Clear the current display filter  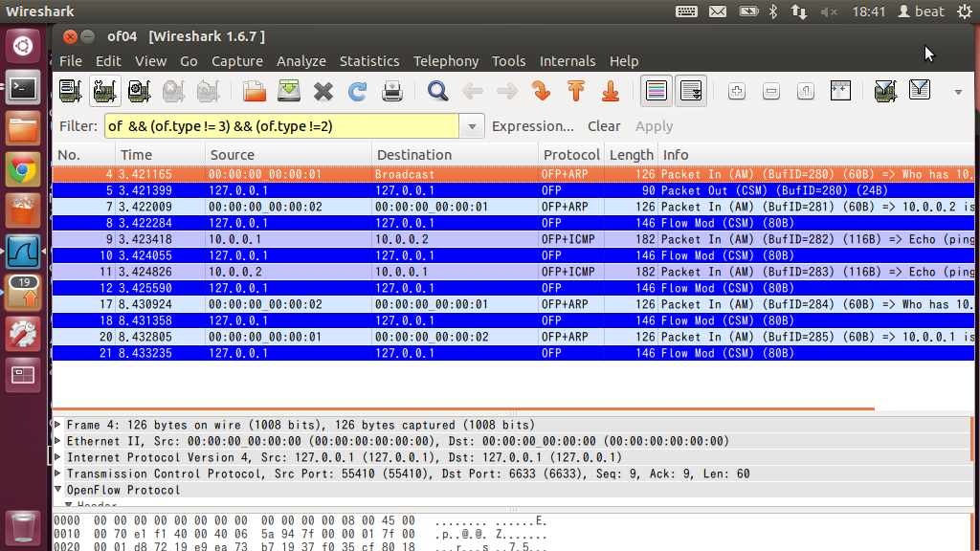point(603,125)
